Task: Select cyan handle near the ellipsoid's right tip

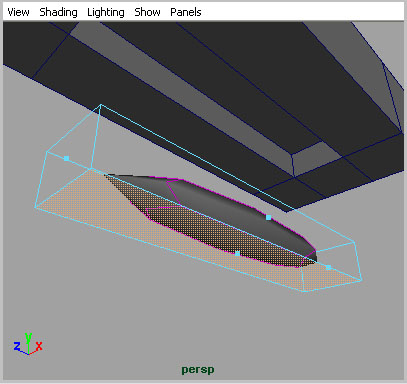Action: tap(328, 267)
